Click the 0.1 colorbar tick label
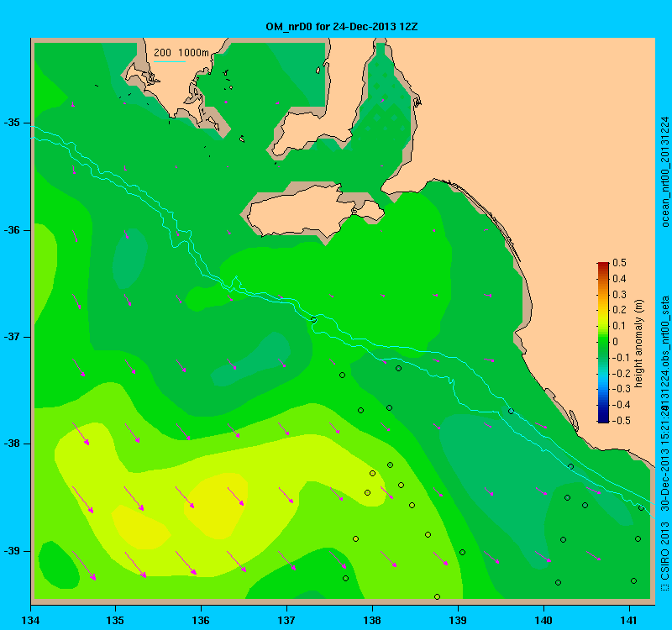Image resolution: width=672 pixels, height=630 pixels. pyautogui.click(x=619, y=326)
